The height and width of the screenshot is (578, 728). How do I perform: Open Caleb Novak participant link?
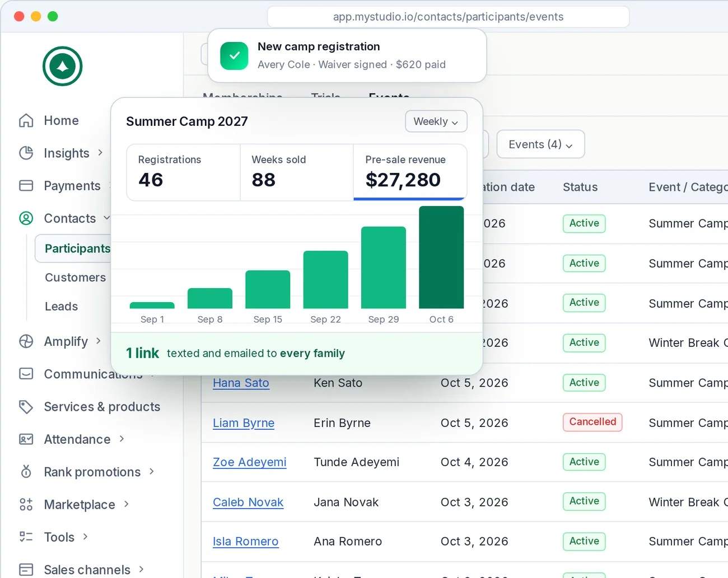[248, 502]
